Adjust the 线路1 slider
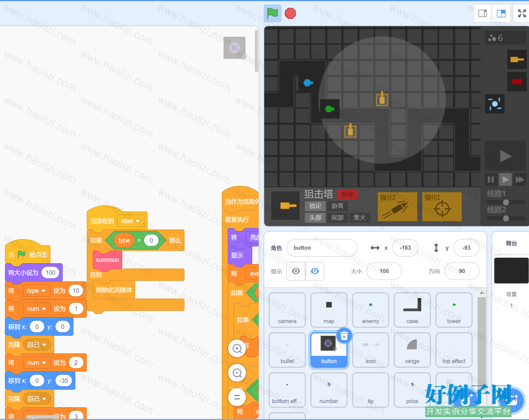This screenshot has width=529, height=420. pyautogui.click(x=506, y=202)
